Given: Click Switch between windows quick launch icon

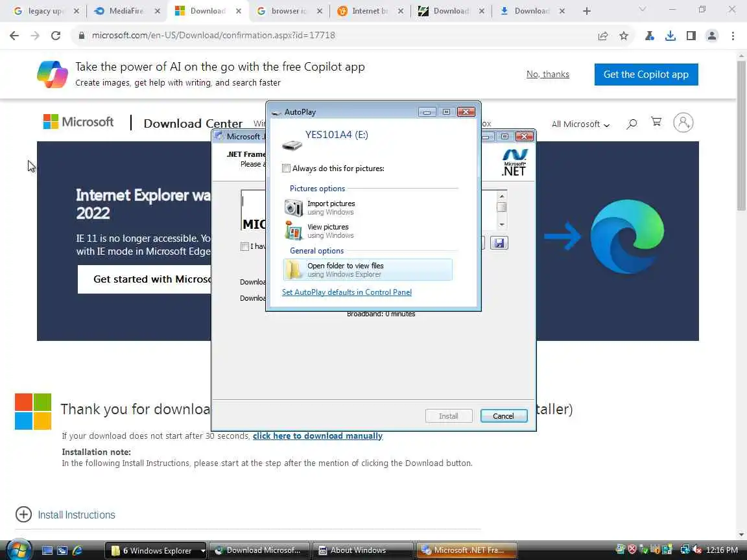Looking at the screenshot, I should [62, 550].
